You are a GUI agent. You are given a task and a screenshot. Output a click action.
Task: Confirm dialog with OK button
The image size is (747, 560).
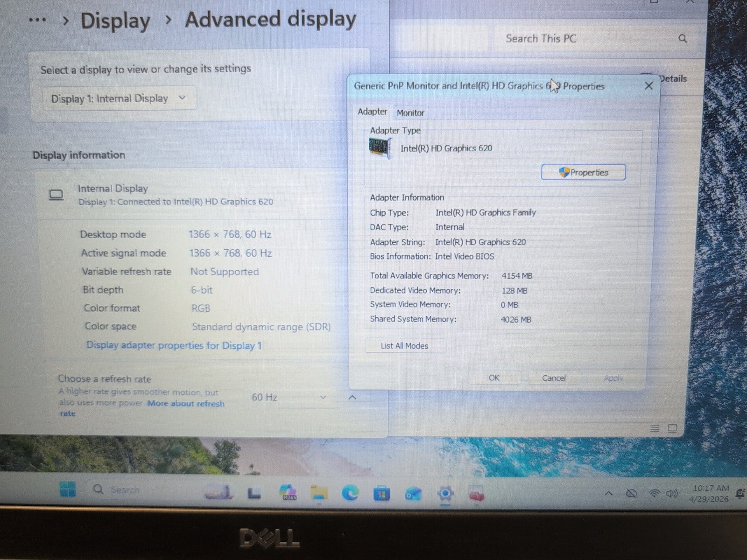pyautogui.click(x=494, y=378)
